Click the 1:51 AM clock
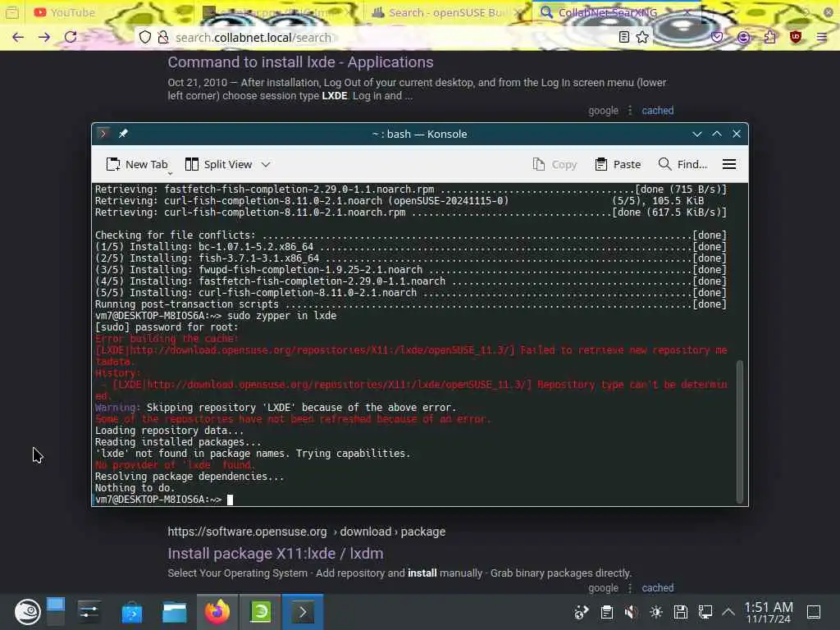840x630 pixels. coord(768,612)
